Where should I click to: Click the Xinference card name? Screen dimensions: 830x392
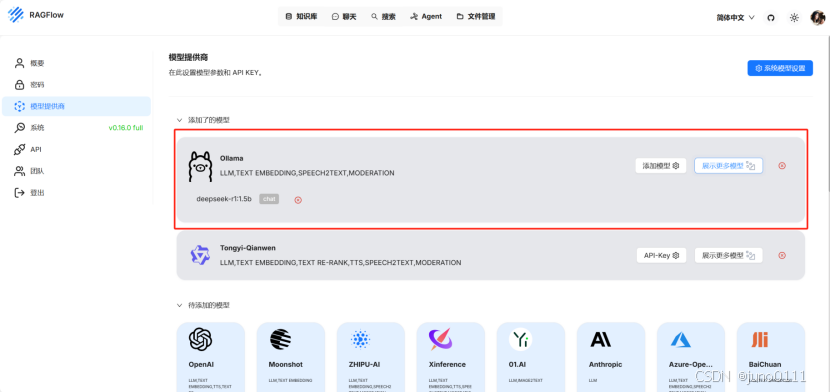click(447, 364)
